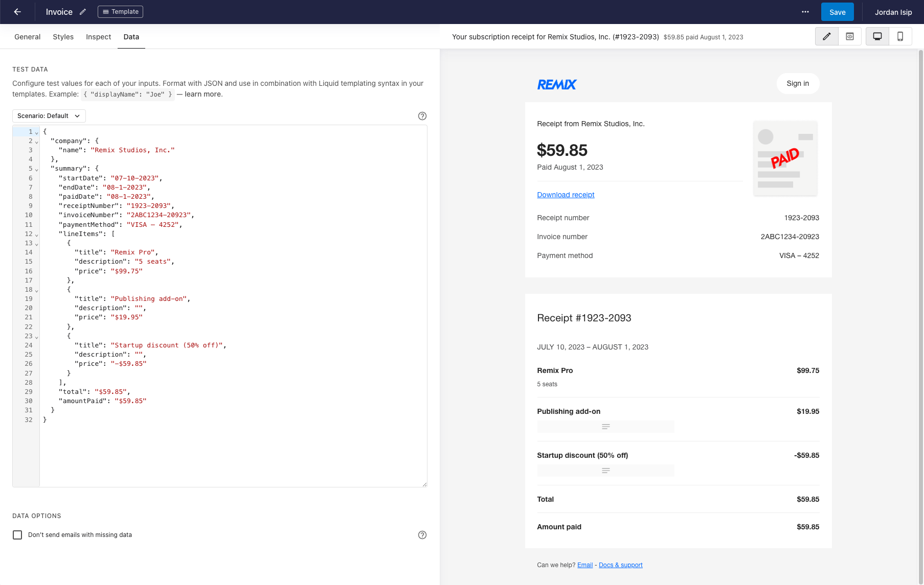Enable Don't send emails with missing data

17,535
